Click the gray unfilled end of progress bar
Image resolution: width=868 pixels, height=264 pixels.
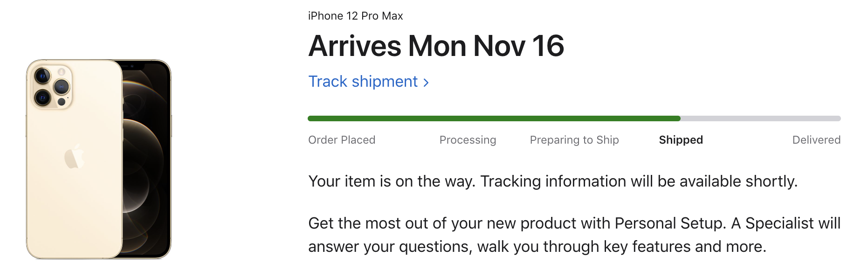coord(761,118)
